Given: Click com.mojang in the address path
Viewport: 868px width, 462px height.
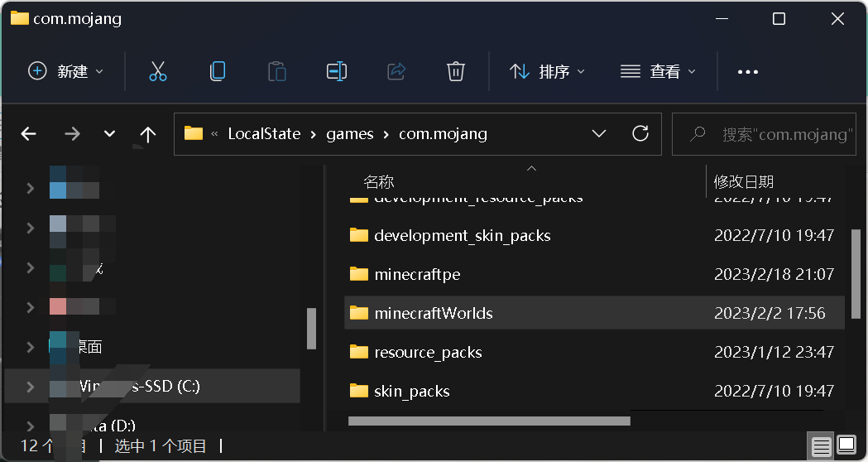Looking at the screenshot, I should (x=443, y=134).
